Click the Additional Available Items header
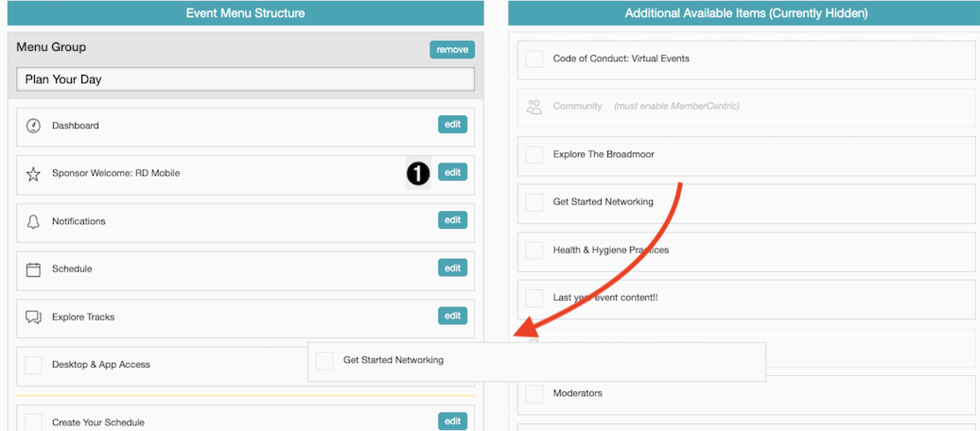The height and width of the screenshot is (431, 980). [746, 13]
